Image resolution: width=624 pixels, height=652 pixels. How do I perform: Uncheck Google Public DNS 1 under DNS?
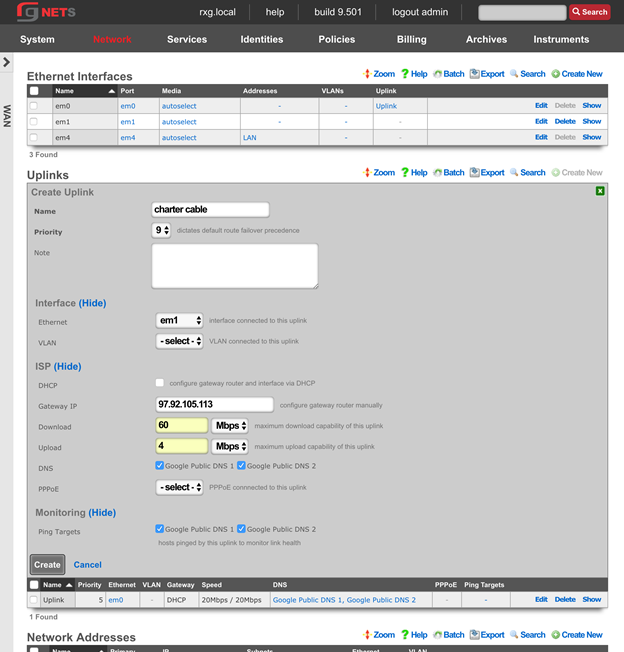click(x=160, y=466)
